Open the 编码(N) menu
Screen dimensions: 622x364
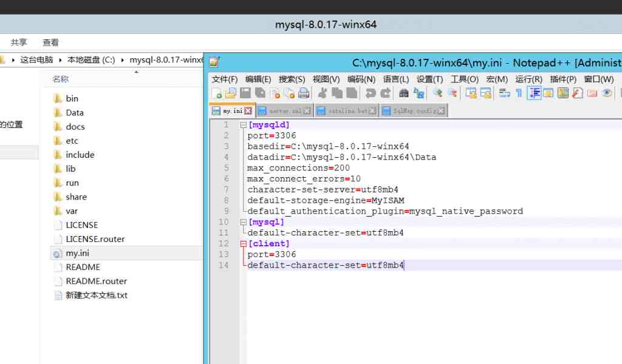point(361,79)
